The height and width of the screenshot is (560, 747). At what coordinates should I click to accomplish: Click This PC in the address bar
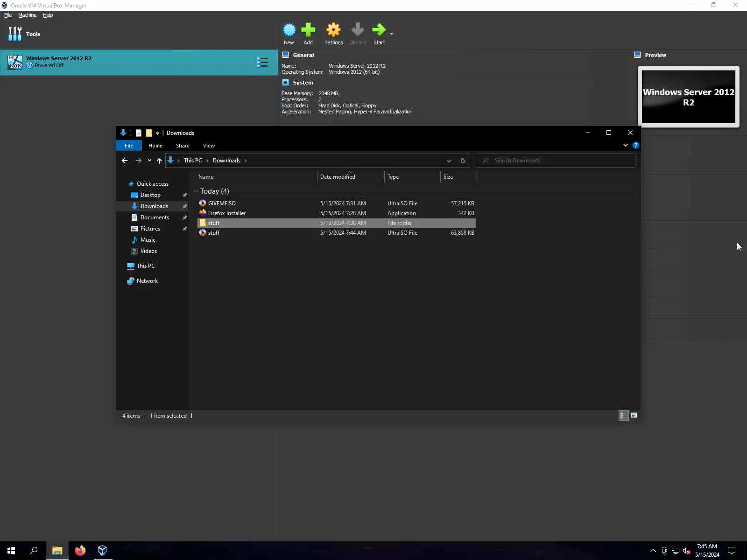tap(193, 161)
